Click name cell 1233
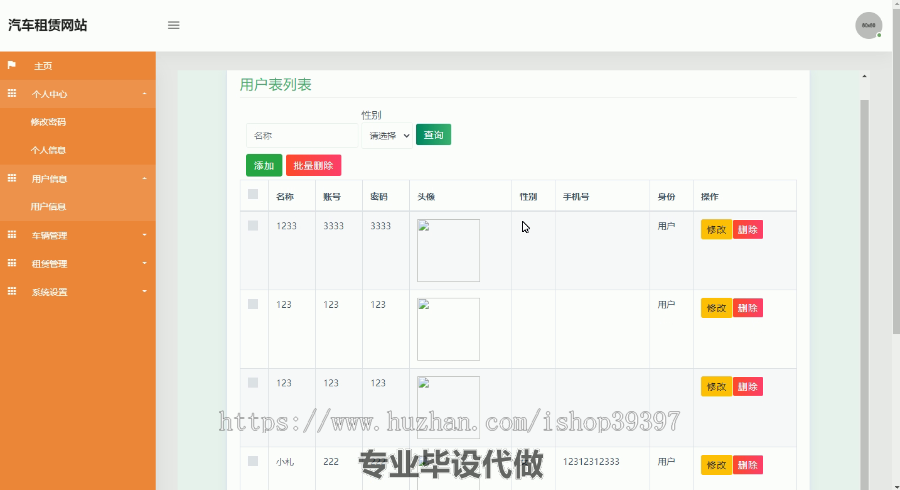 point(286,225)
